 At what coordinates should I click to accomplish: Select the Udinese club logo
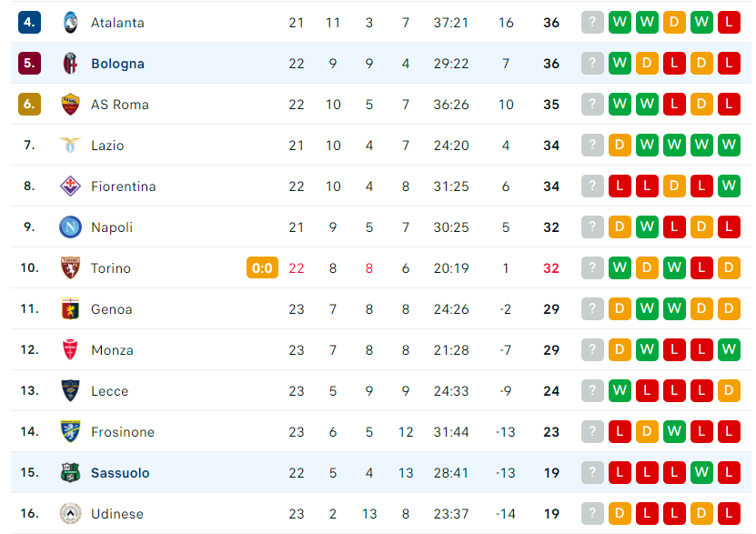click(x=70, y=514)
